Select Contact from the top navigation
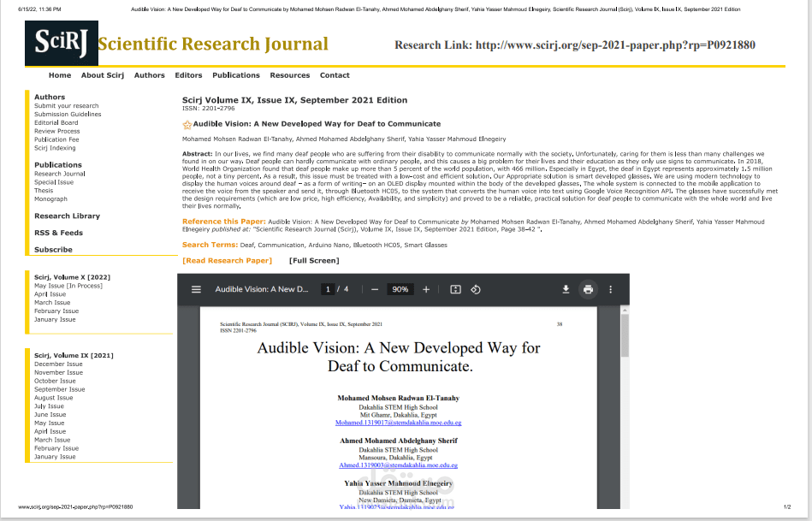The width and height of the screenshot is (812, 521). tap(335, 75)
